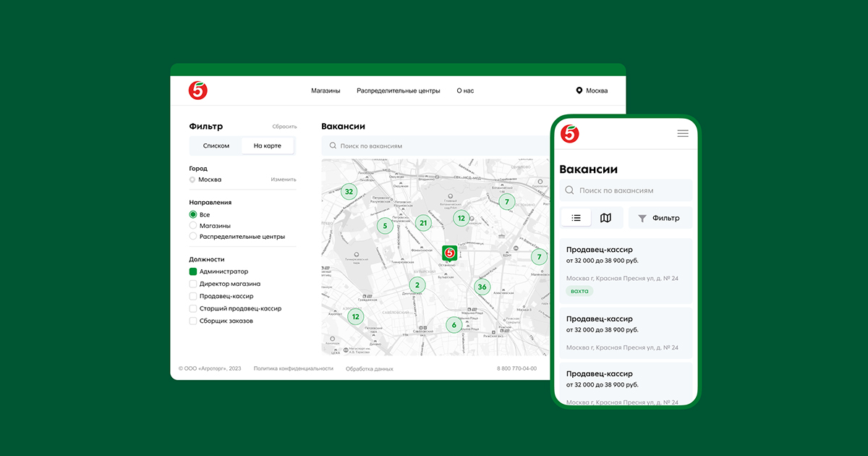
Task: Switch mobile view to map icon
Action: pyautogui.click(x=606, y=218)
